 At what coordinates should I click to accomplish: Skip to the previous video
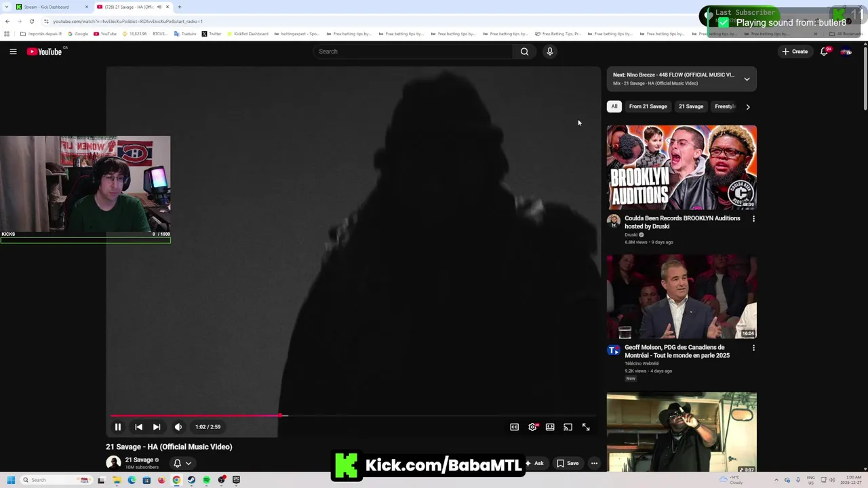(138, 427)
